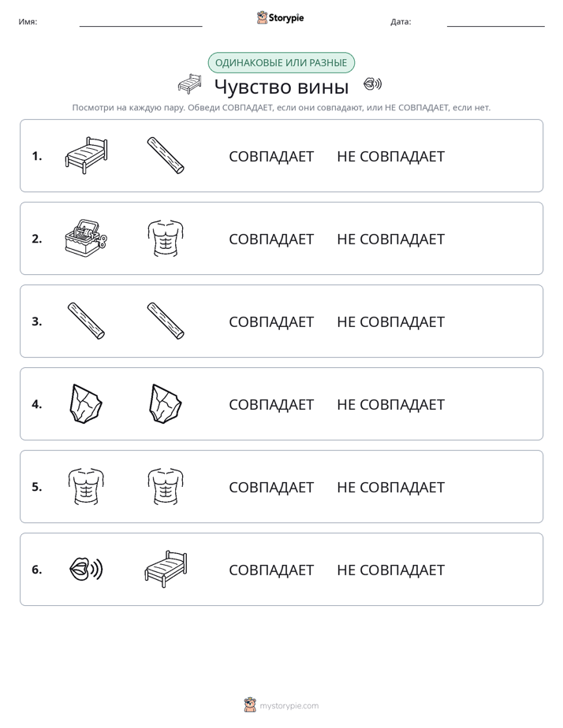Click the left stick icon in row 3

tap(87, 321)
